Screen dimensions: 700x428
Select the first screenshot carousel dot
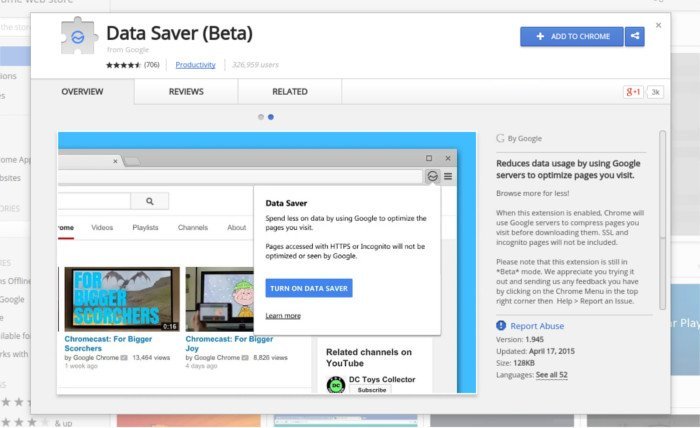point(261,117)
